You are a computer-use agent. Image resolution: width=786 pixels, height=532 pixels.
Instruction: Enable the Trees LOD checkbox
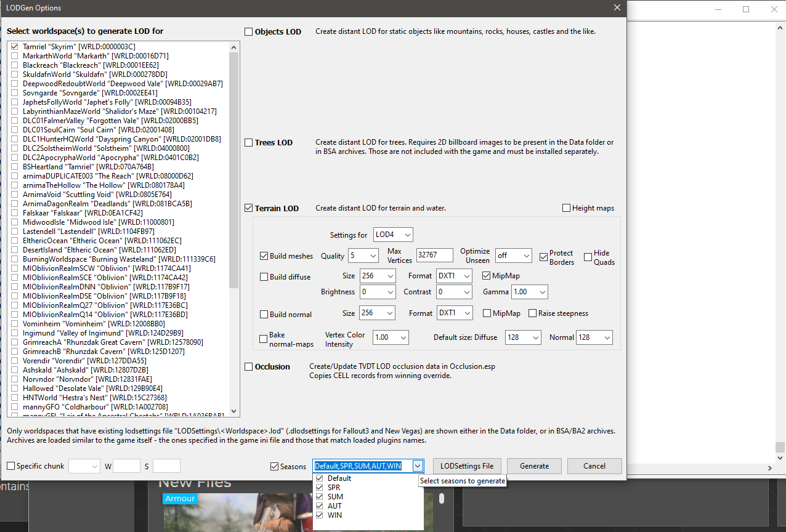click(249, 142)
